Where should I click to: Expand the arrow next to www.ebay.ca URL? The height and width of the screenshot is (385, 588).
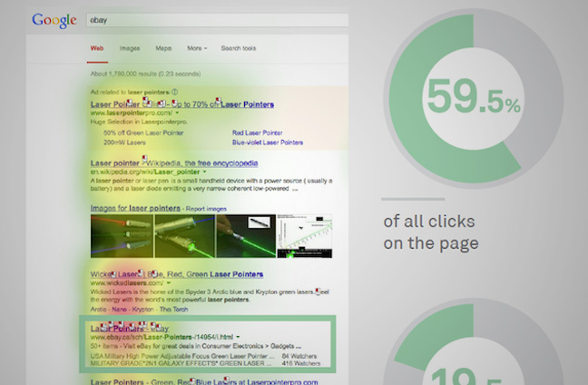238,337
